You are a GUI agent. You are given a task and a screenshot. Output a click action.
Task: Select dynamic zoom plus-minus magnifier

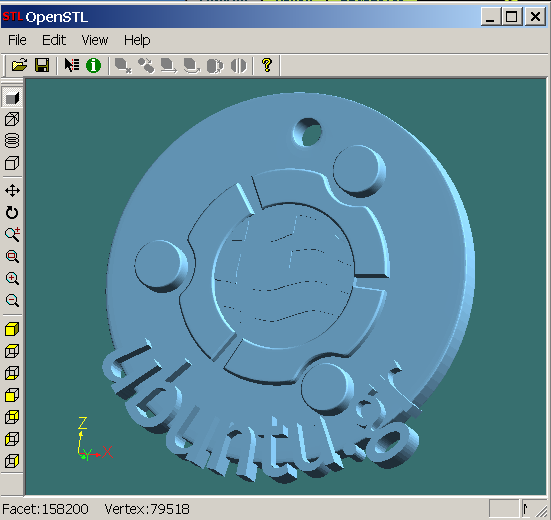(13, 234)
